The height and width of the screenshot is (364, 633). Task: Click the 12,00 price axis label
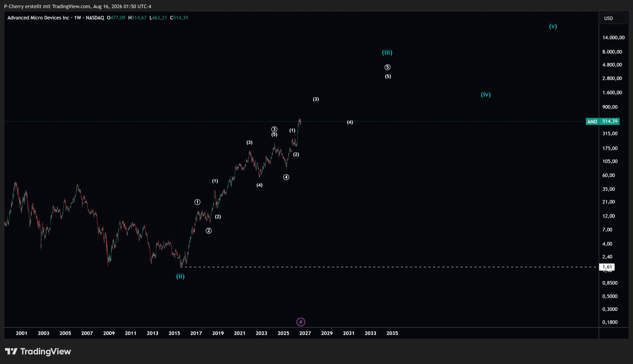pos(609,216)
